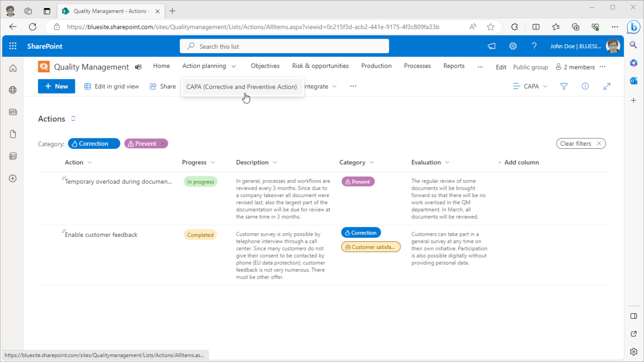The width and height of the screenshot is (644, 362).
Task: Click the filter funnel icon
Action: pyautogui.click(x=564, y=86)
